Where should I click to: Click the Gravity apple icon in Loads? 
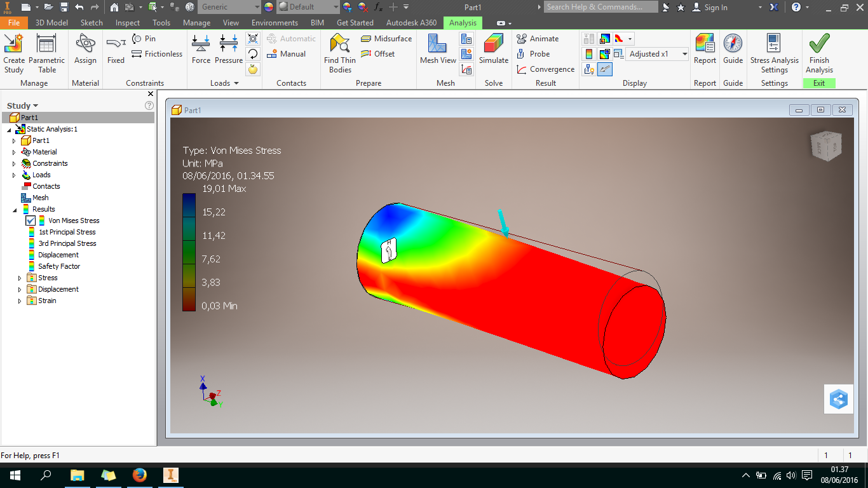click(253, 69)
